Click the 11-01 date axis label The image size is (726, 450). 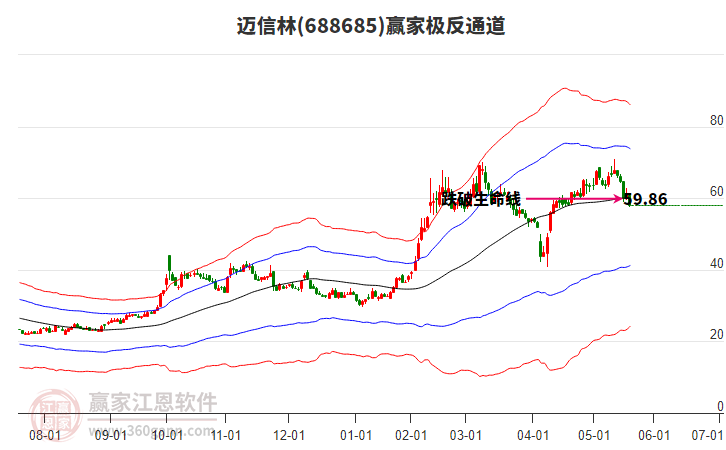226,435
